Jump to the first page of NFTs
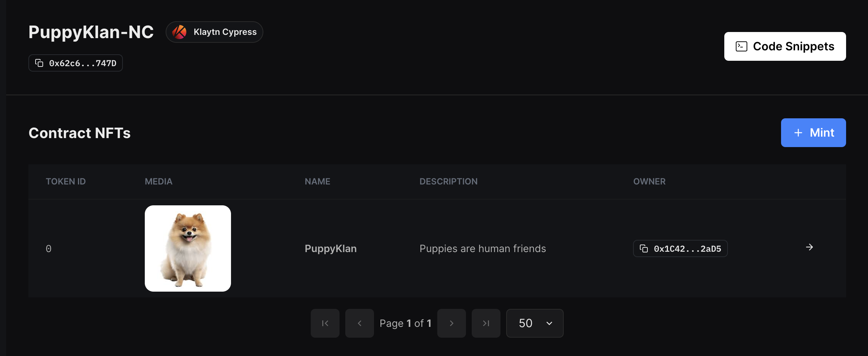The image size is (868, 356). coord(325,323)
